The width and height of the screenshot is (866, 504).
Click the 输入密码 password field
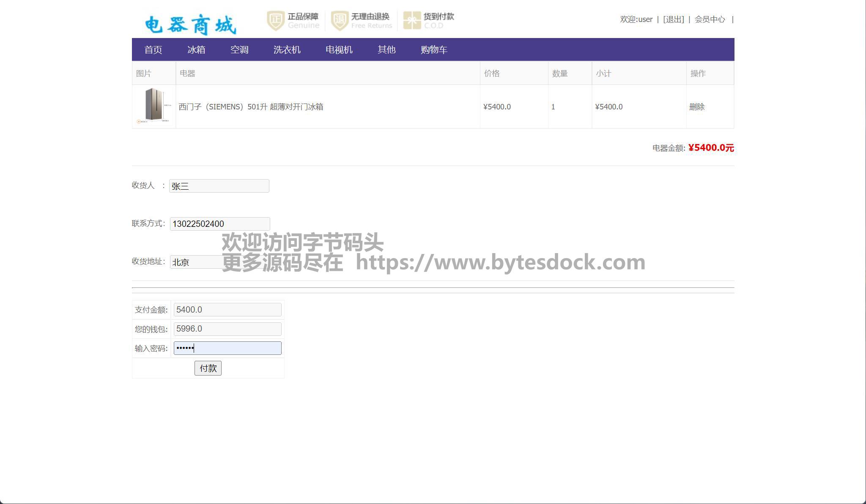point(227,348)
